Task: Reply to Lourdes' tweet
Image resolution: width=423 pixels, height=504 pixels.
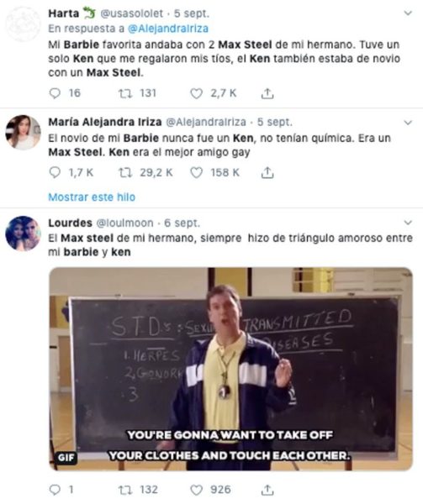Action: [x=55, y=490]
